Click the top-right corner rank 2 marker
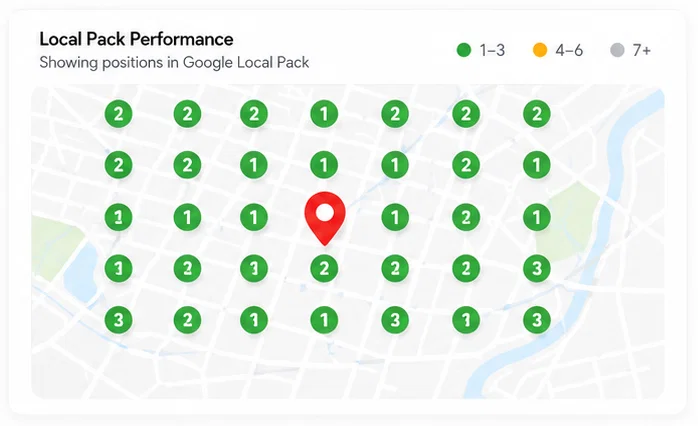 537,114
